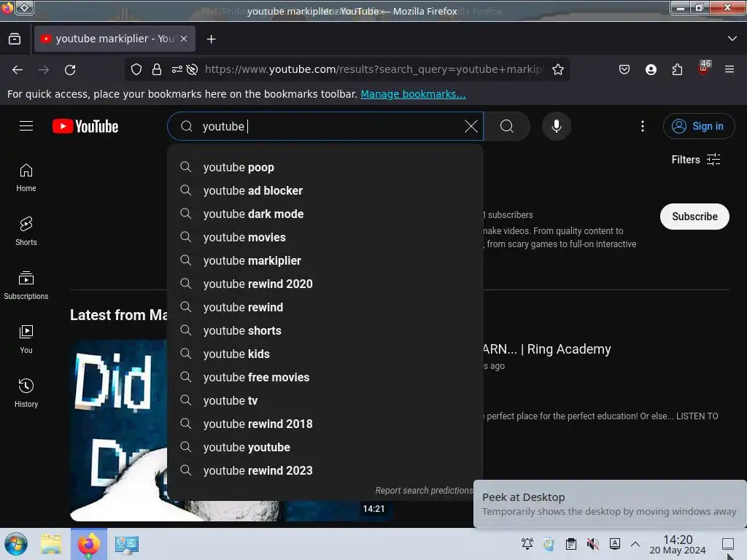Open You section in sidebar

pos(26,339)
